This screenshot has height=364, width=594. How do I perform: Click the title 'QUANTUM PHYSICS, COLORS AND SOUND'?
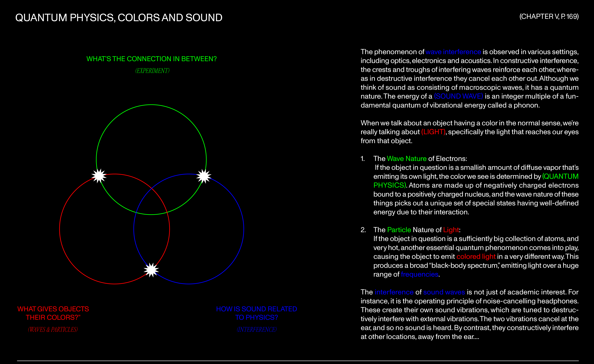pyautogui.click(x=119, y=18)
